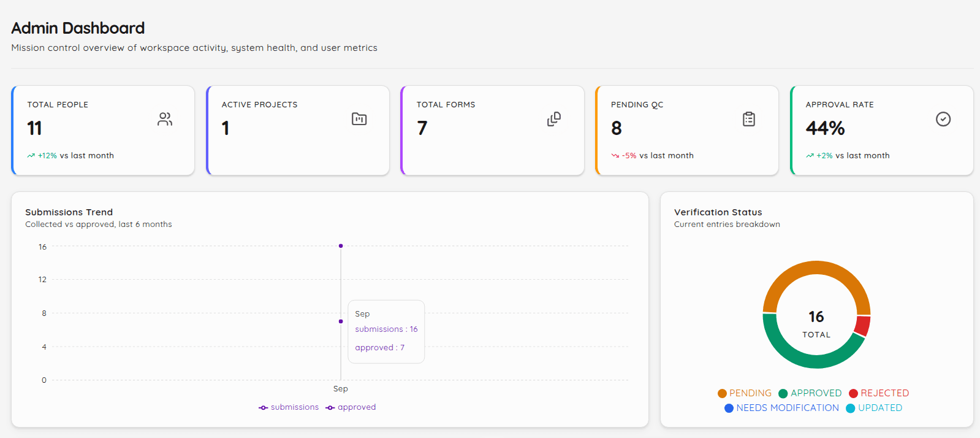The width and height of the screenshot is (980, 438).
Task: Click the value '7' in Total Forms card
Action: pyautogui.click(x=422, y=128)
